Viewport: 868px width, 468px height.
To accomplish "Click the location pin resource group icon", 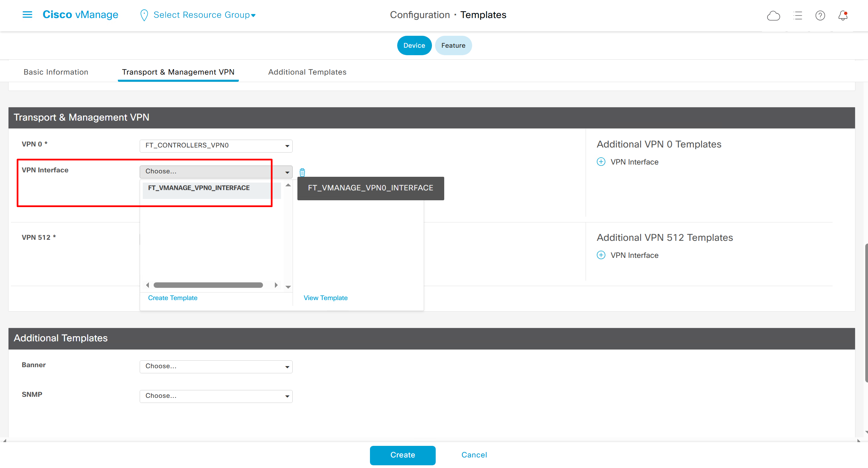I will point(144,15).
